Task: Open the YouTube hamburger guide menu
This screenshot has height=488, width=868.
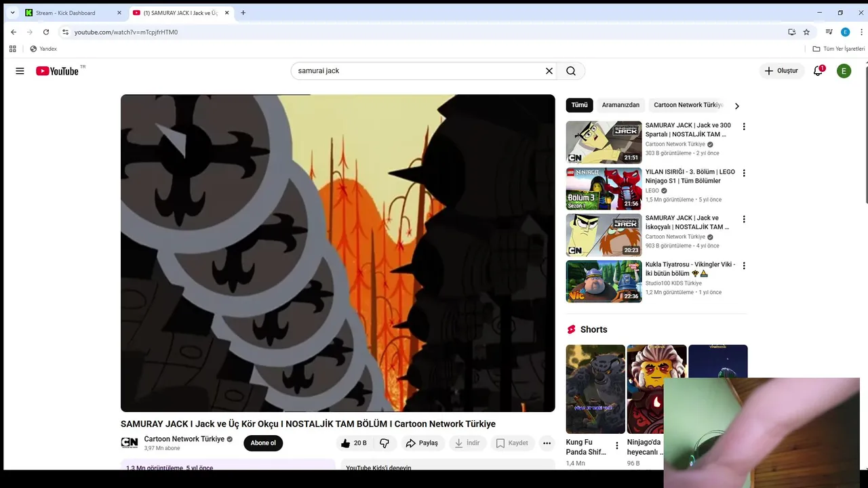Action: coord(20,71)
